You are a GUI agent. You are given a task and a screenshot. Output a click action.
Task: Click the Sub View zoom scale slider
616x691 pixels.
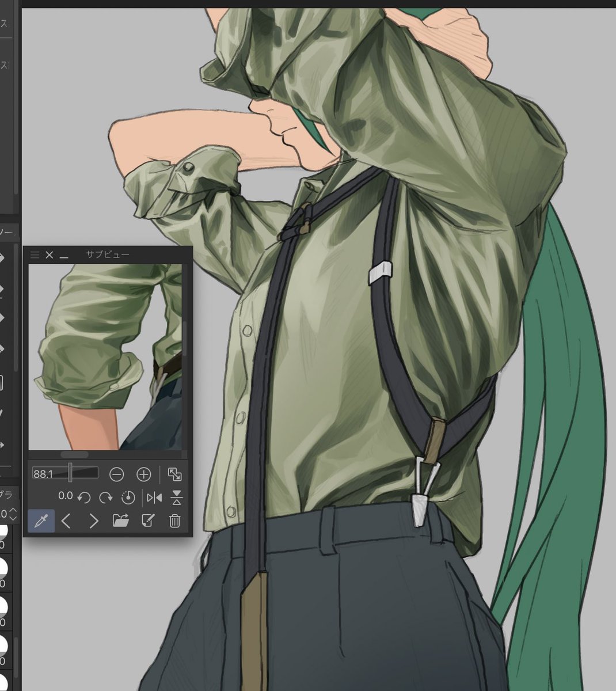point(65,473)
